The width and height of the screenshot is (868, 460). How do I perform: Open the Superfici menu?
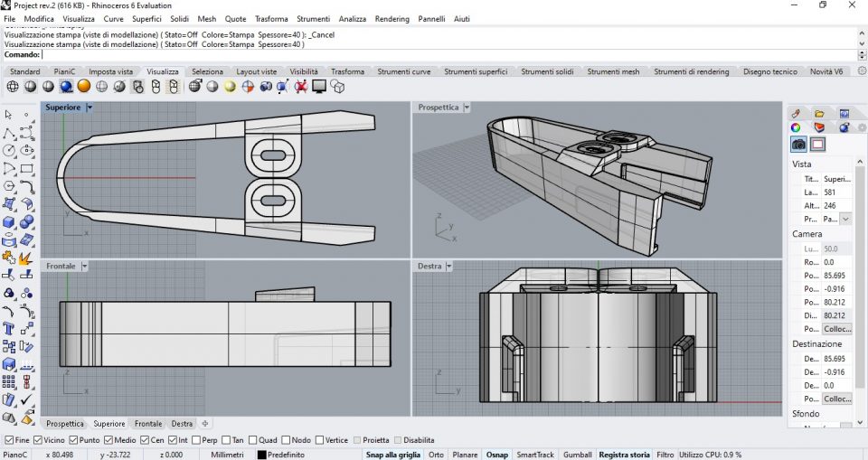[146, 19]
